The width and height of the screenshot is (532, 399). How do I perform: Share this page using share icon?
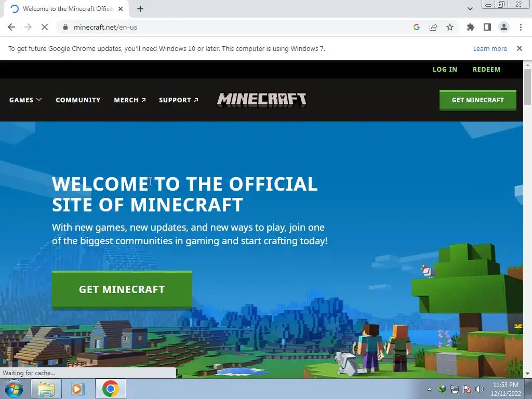(433, 27)
